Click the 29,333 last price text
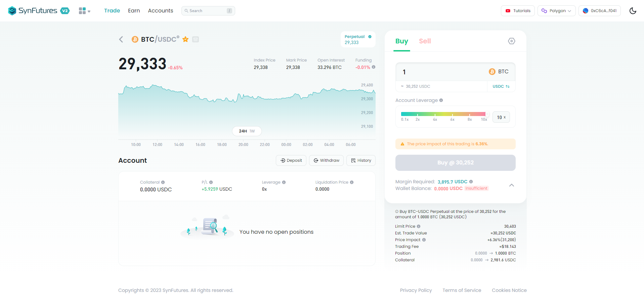The image size is (644, 302). point(142,64)
